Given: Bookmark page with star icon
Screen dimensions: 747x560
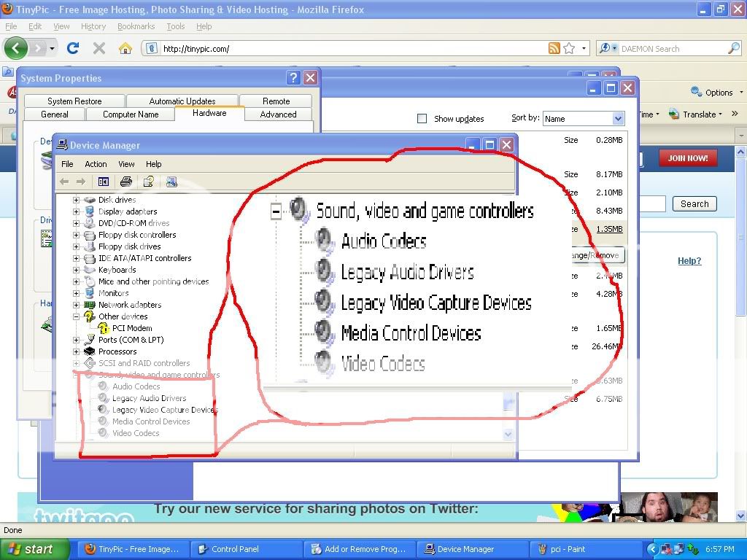Looking at the screenshot, I should (569, 48).
